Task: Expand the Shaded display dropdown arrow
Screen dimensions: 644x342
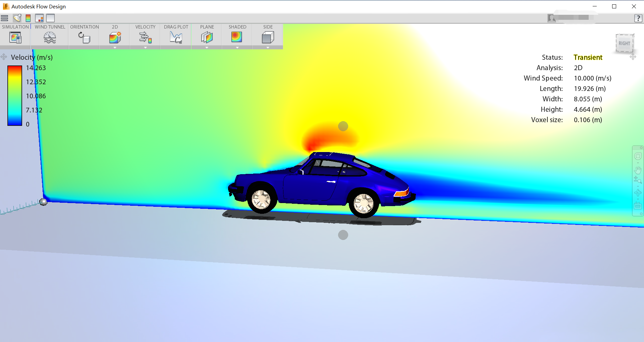Action: pos(237,48)
